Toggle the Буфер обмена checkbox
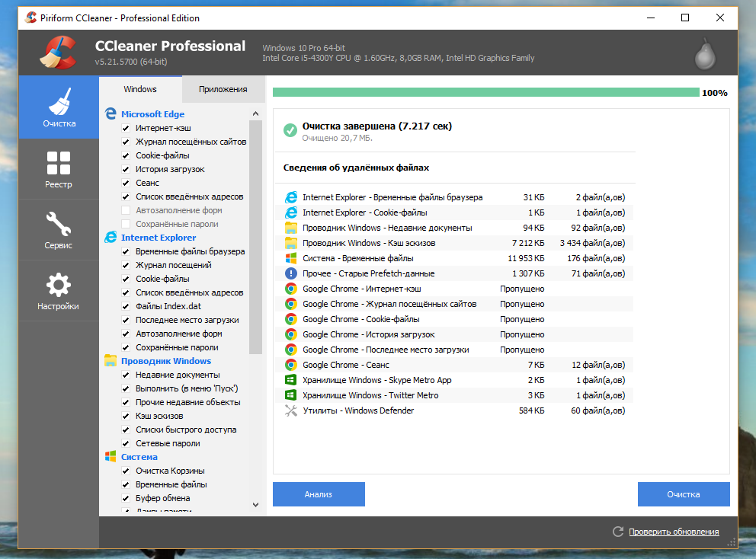The width and height of the screenshot is (756, 559). [x=126, y=498]
